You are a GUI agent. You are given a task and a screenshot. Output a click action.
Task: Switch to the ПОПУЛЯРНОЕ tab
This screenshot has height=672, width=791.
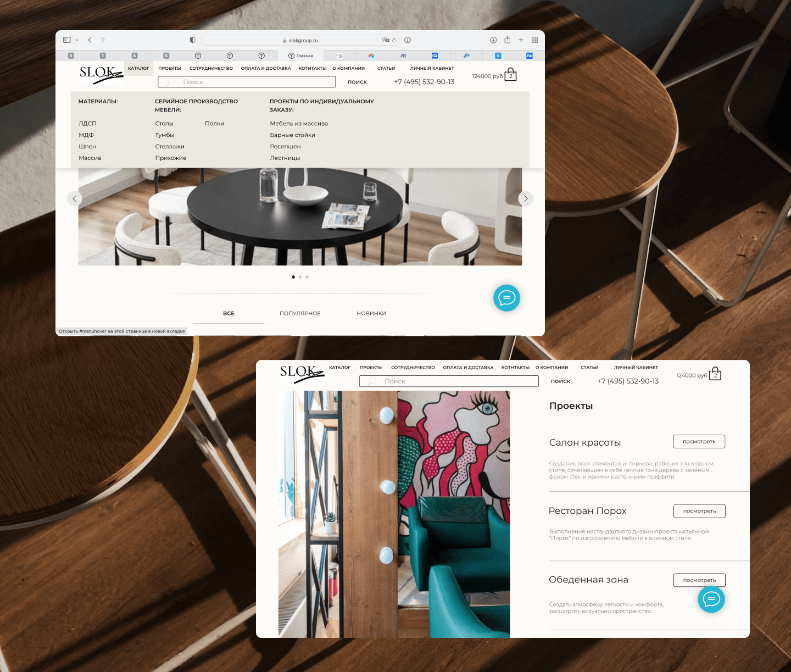pos(300,313)
